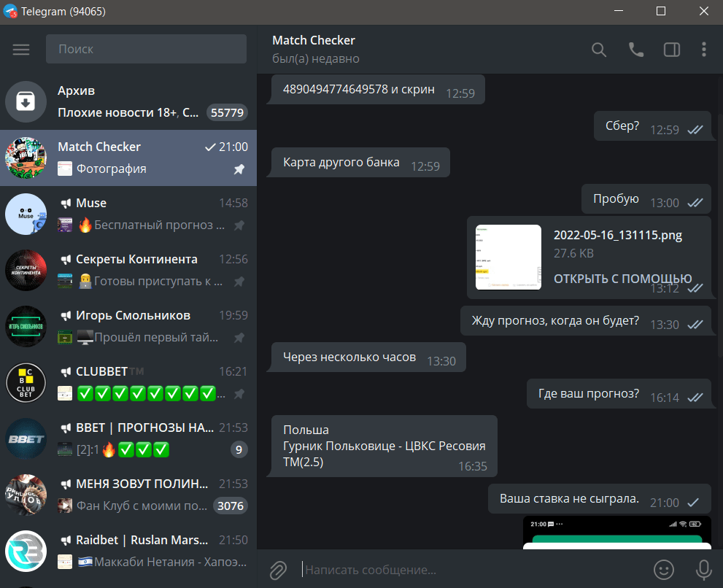Click the Поиск search field
The image size is (723, 588).
point(146,49)
